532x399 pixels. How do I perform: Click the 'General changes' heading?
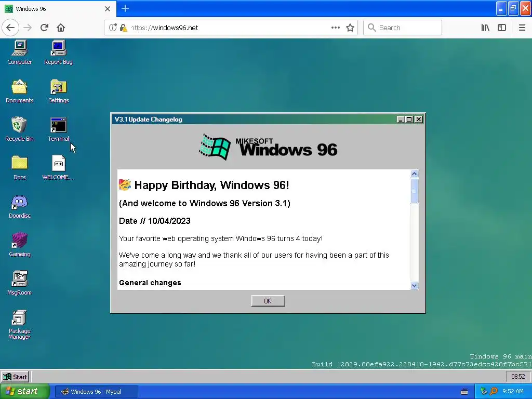point(150,283)
